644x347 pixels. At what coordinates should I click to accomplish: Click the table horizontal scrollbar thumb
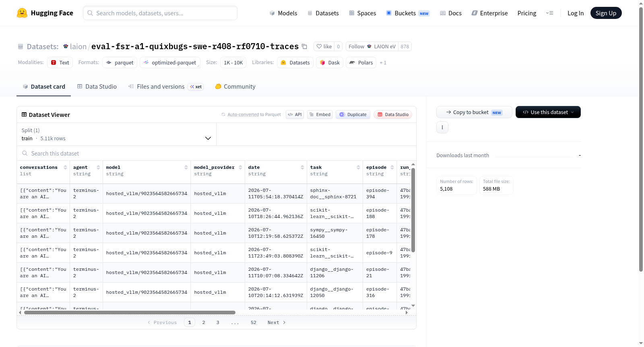point(130,312)
